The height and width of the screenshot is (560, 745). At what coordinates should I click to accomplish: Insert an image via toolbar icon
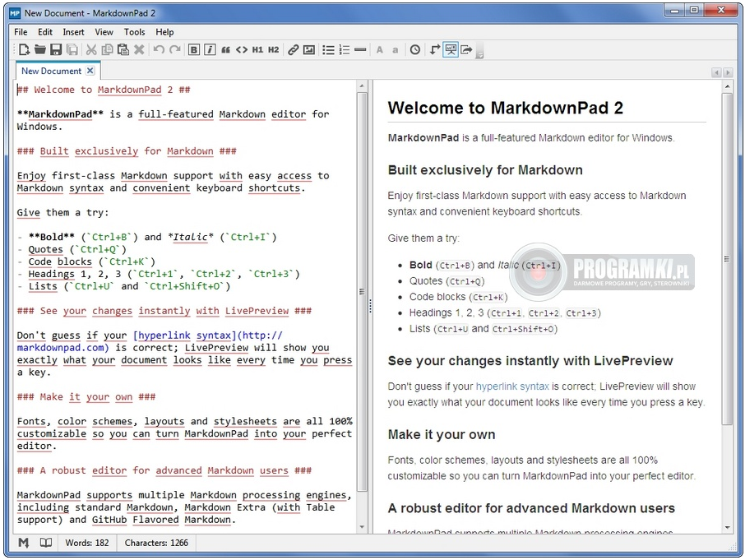point(309,49)
